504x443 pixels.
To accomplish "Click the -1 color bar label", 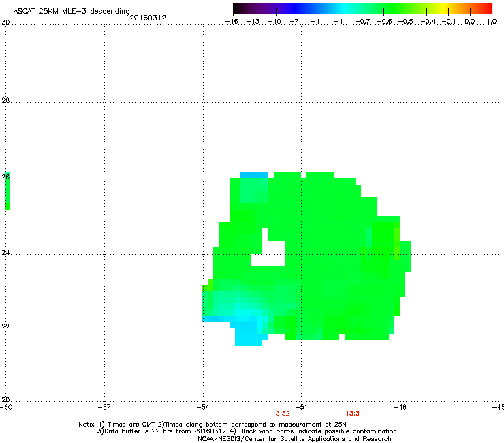I will [x=338, y=22].
